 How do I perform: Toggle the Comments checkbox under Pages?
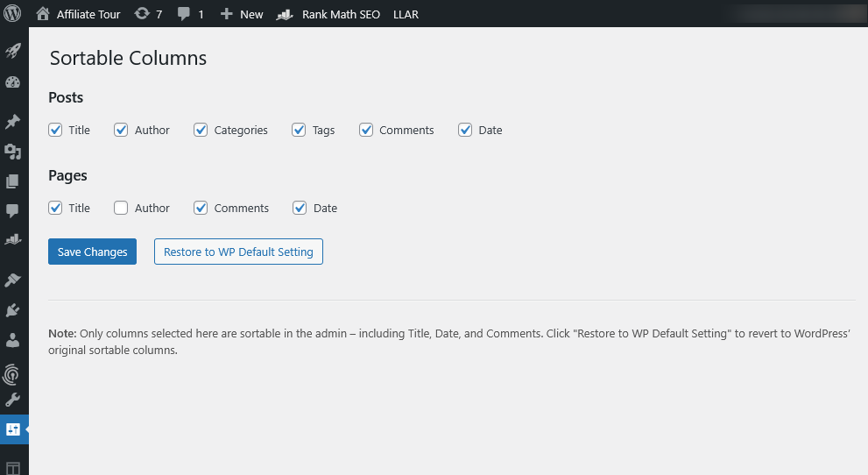pyautogui.click(x=201, y=208)
